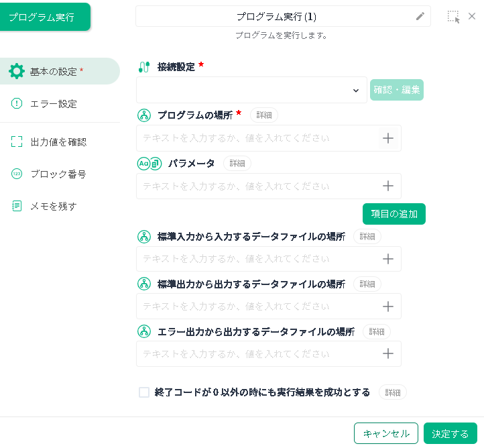
Task: Open the エラー設定 section
Action: pyautogui.click(x=44, y=104)
